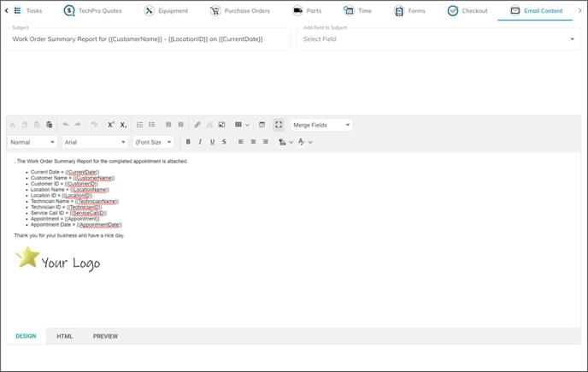
Task: Toggle italic formatting
Action: [x=200, y=142]
